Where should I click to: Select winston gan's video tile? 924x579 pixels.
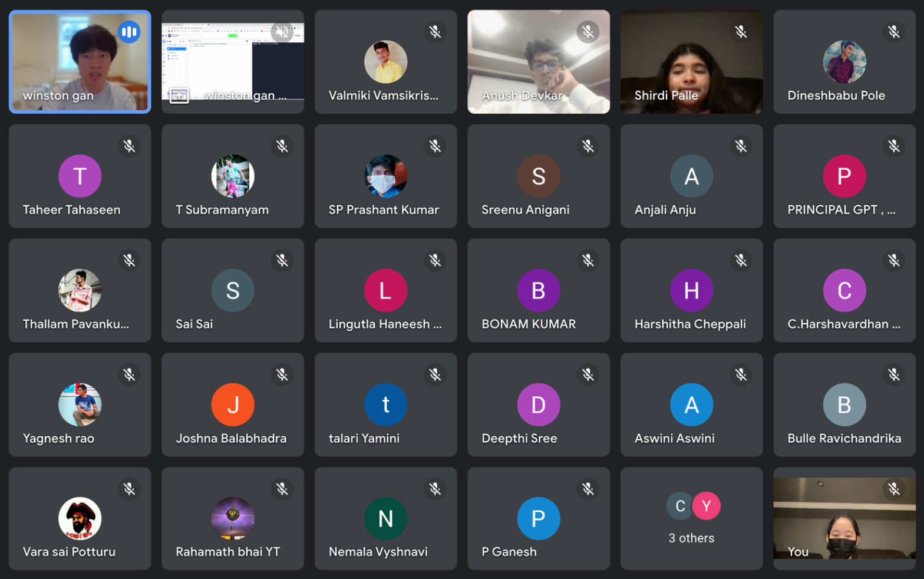point(80,62)
